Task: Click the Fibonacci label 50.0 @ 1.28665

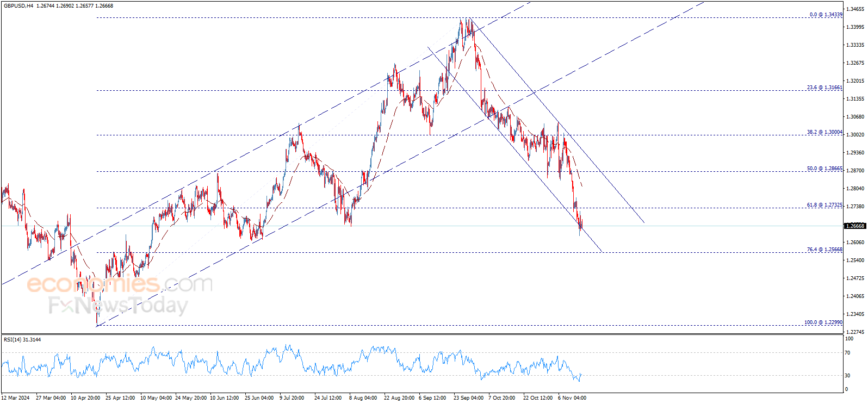Action: tap(824, 169)
